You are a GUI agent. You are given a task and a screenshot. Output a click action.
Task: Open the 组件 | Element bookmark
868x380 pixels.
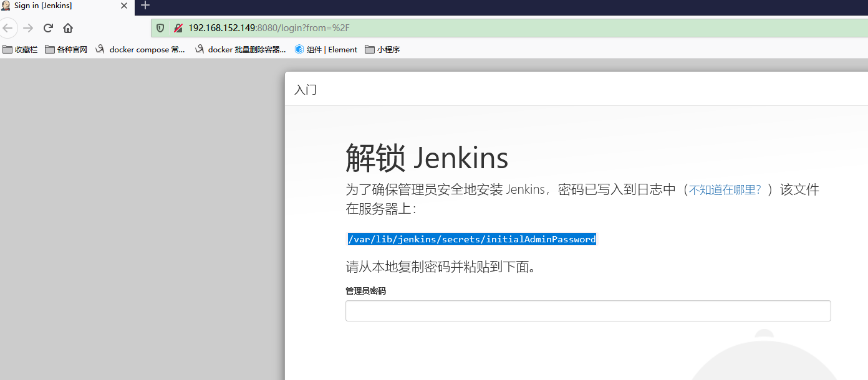point(326,49)
